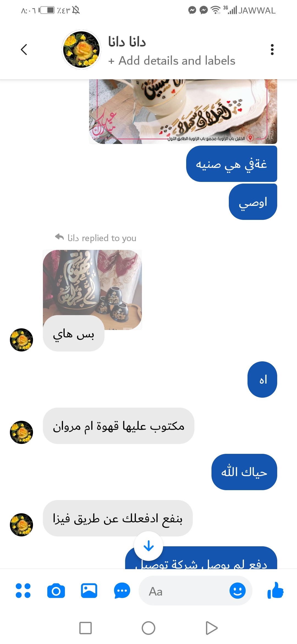Send a thumbs-up like

276,590
